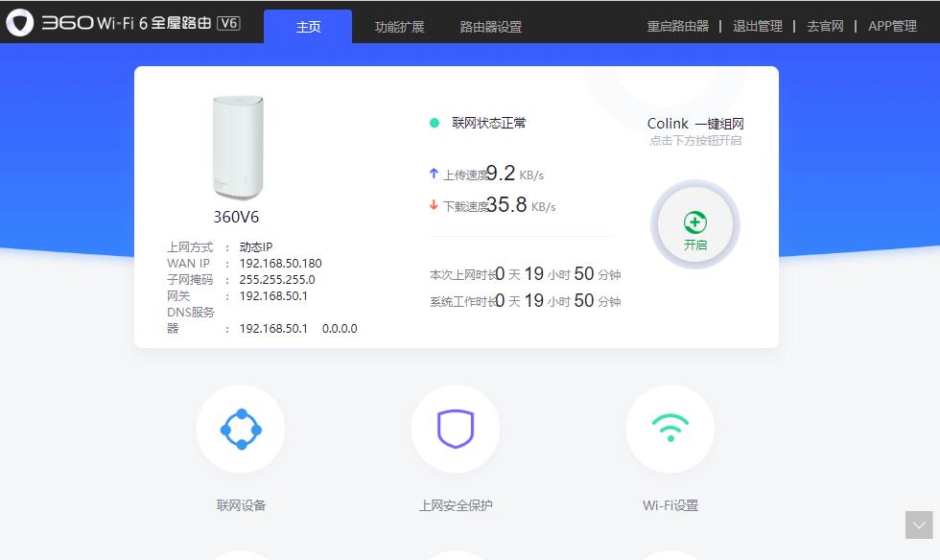
Task: Open the 联网设备 (connected devices) panel icon
Action: click(x=240, y=429)
